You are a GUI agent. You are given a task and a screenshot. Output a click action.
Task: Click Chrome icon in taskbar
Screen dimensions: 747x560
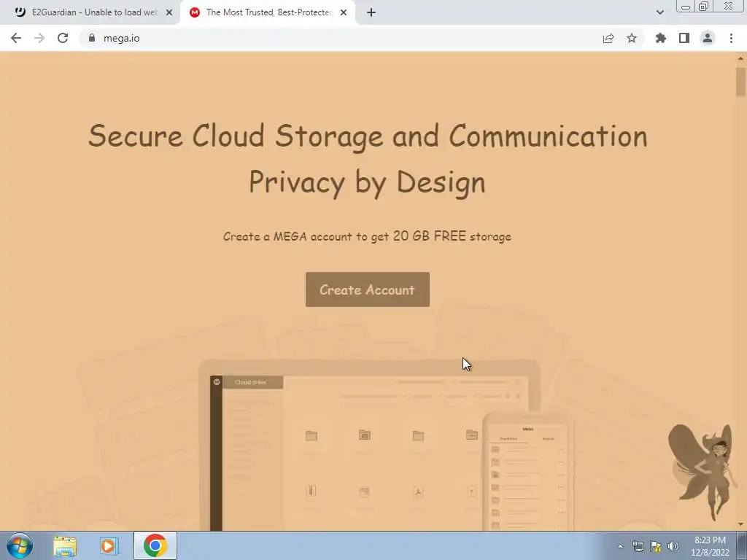[x=155, y=545]
